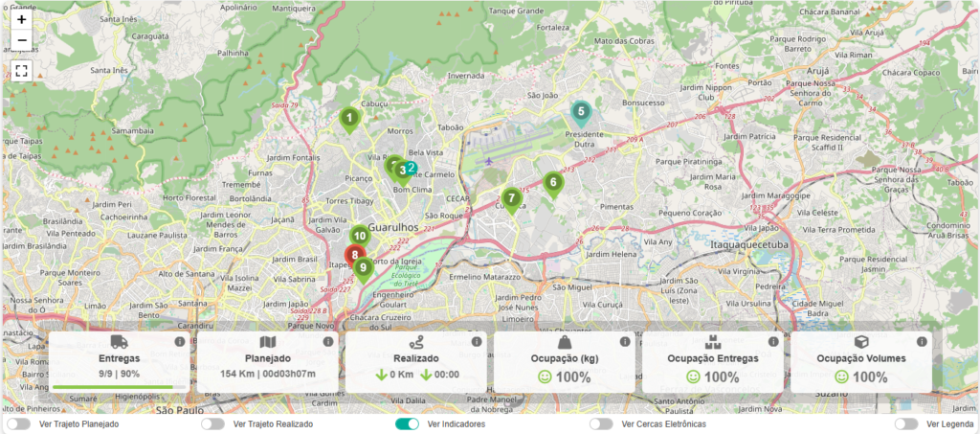Turn on Ver Cercas Eletrônicas toggle
Screen dimensions: 980x434
pyautogui.click(x=601, y=423)
